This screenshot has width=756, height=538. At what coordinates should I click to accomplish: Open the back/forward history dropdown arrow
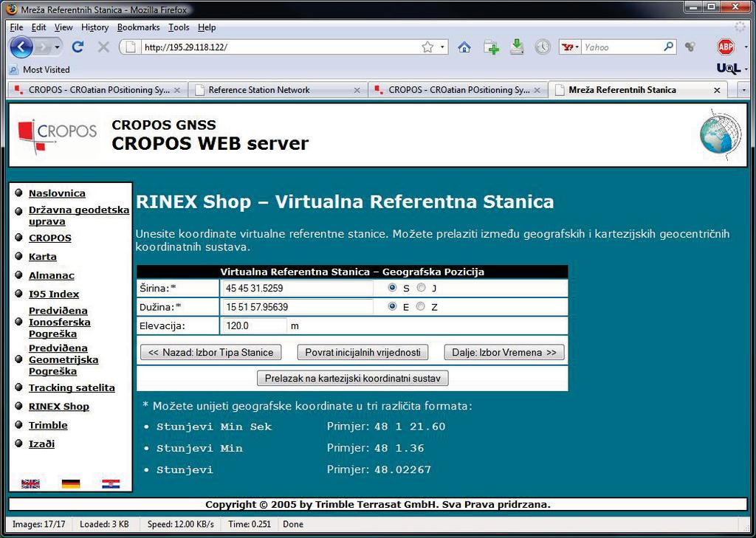(x=58, y=47)
